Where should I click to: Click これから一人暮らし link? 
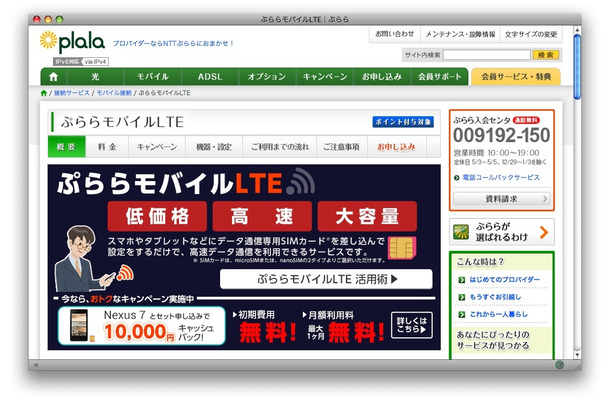tap(499, 314)
